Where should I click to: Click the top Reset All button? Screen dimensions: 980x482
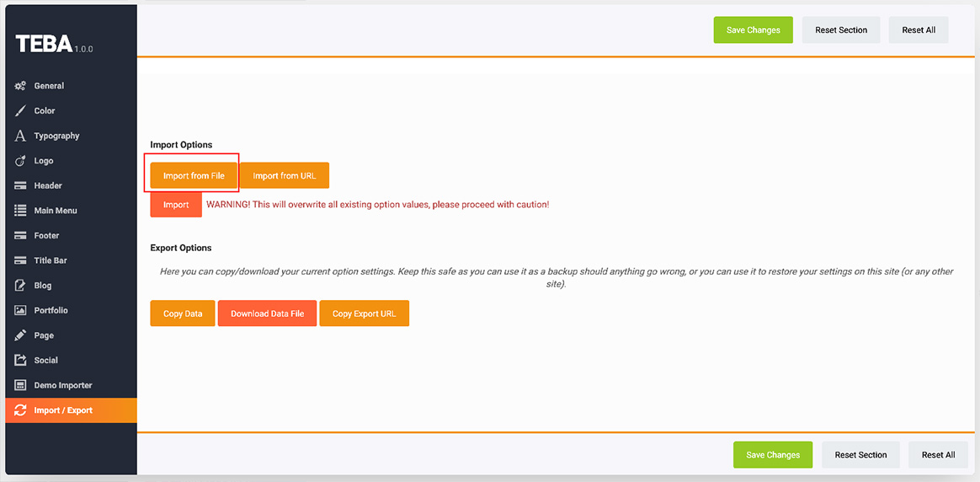pyautogui.click(x=919, y=30)
